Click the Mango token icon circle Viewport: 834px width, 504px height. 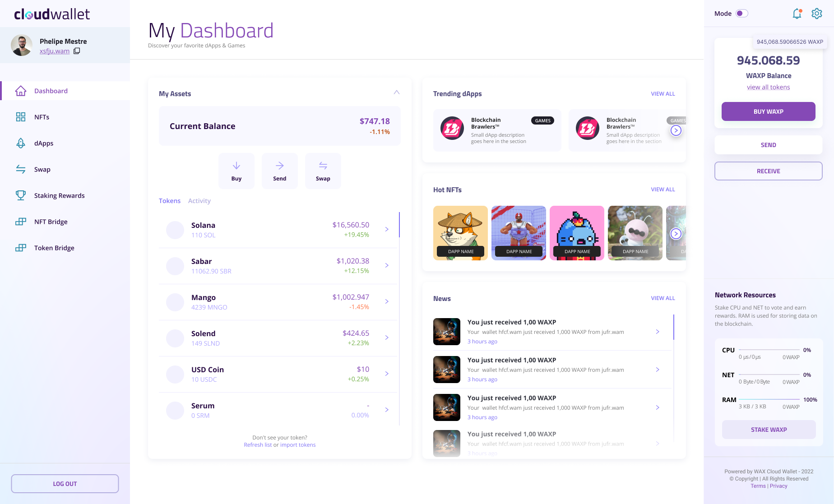point(175,302)
